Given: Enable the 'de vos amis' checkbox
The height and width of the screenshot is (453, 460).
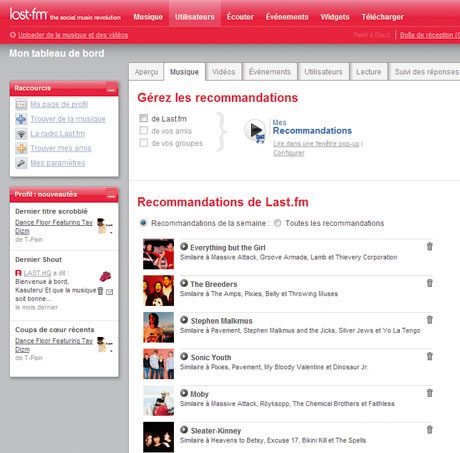Looking at the screenshot, I should pyautogui.click(x=144, y=130).
